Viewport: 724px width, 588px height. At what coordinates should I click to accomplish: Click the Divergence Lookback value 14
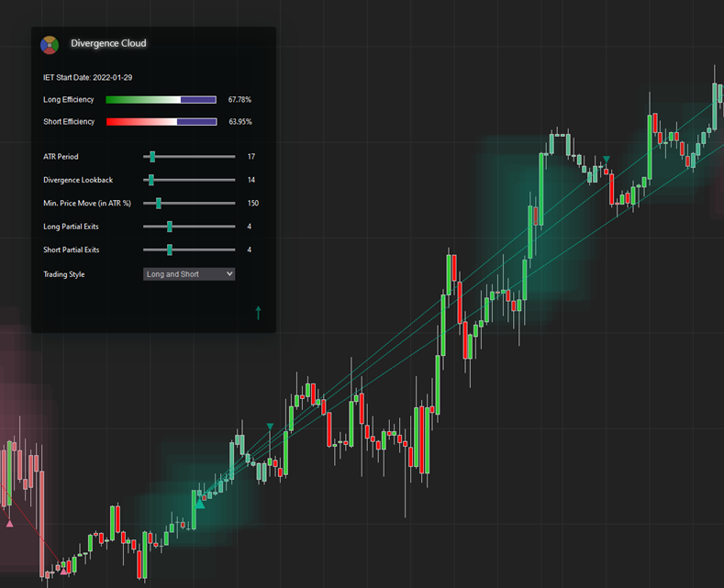[x=251, y=180]
